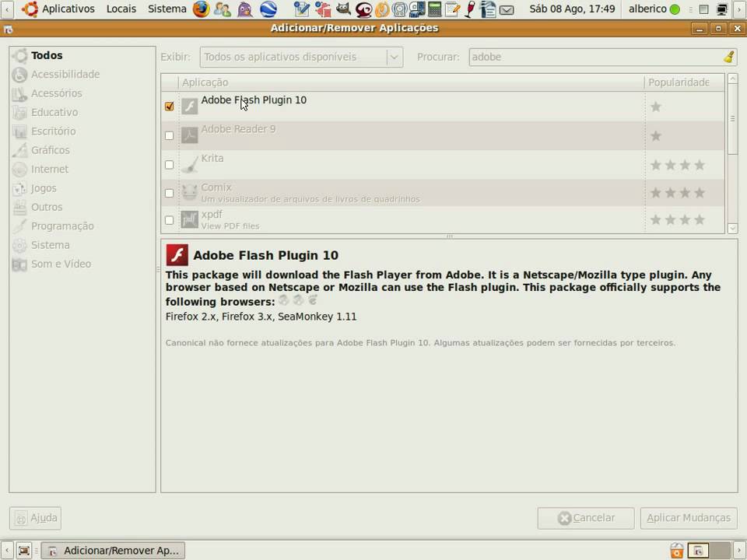The image size is (747, 560).
Task: Click the Comix icon in application list
Action: coord(189,193)
